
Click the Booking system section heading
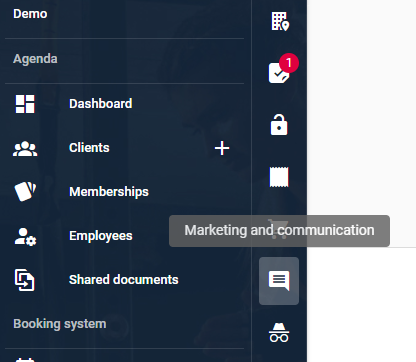[x=60, y=324]
